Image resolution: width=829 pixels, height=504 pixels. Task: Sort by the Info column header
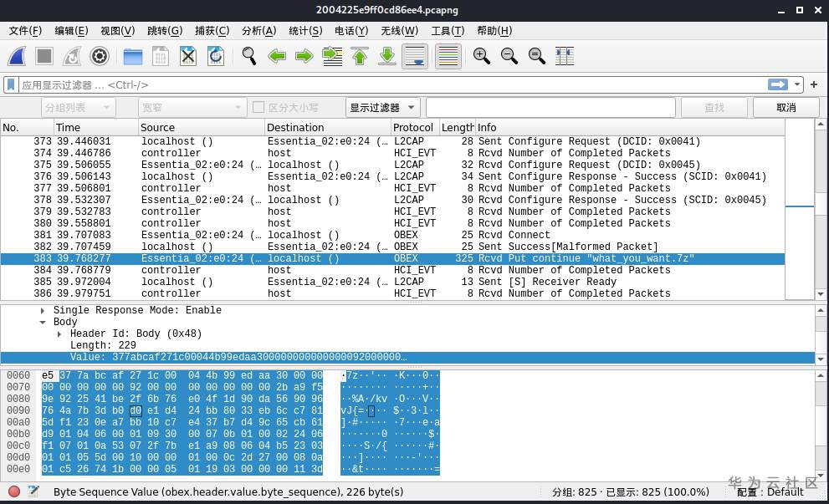[630, 127]
